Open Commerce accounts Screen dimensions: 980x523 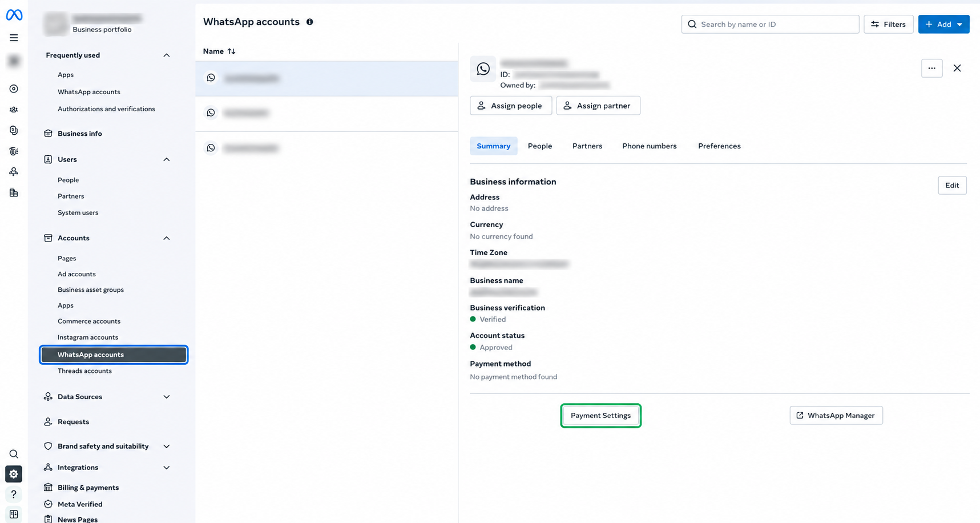click(89, 321)
